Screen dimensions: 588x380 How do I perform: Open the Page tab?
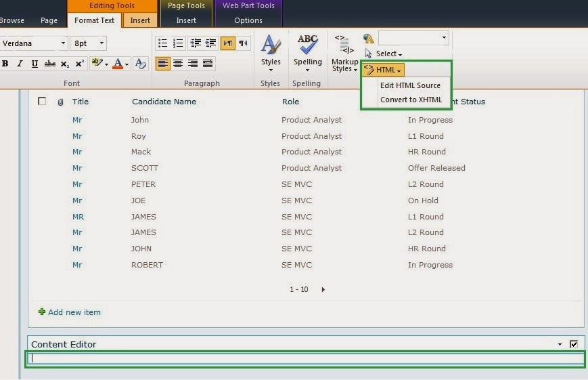[x=49, y=20]
